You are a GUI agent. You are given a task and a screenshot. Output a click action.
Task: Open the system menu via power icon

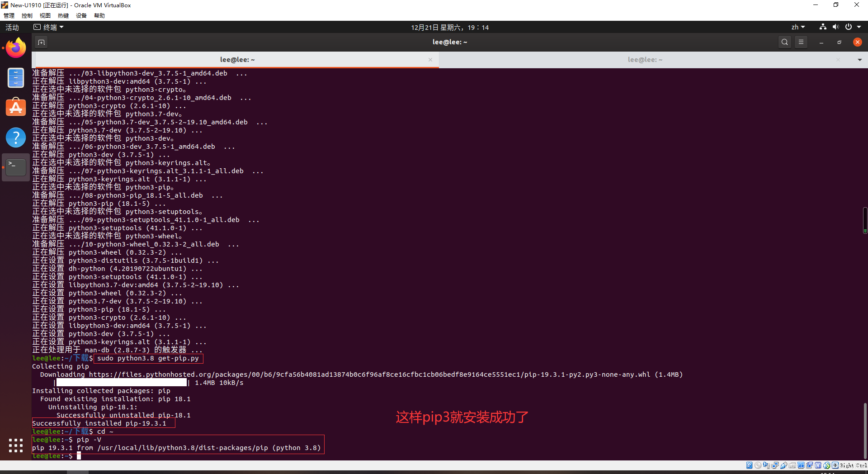point(849,27)
